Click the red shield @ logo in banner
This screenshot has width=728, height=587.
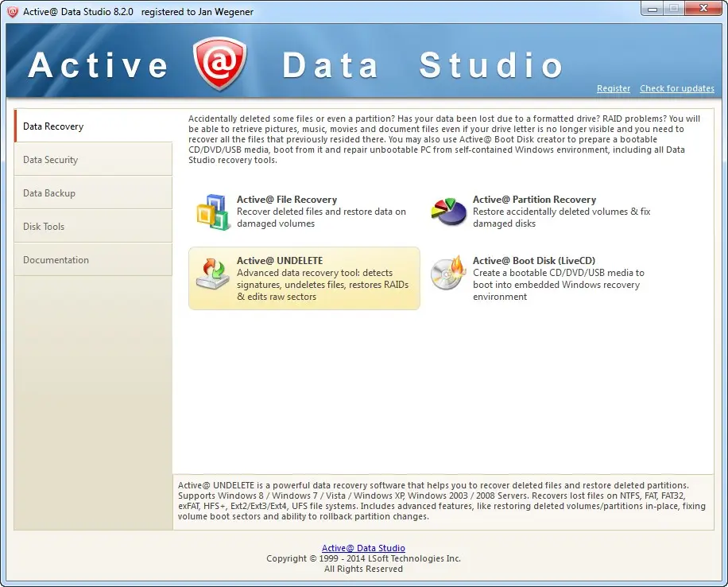pos(220,64)
